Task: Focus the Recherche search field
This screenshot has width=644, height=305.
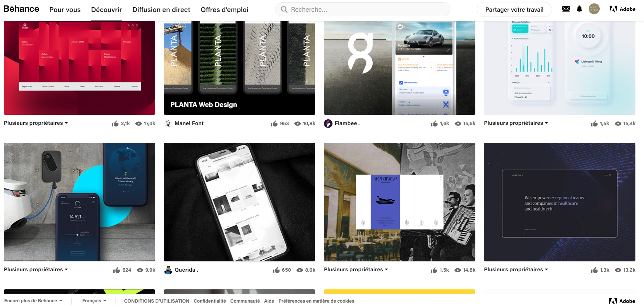Action: (x=363, y=10)
